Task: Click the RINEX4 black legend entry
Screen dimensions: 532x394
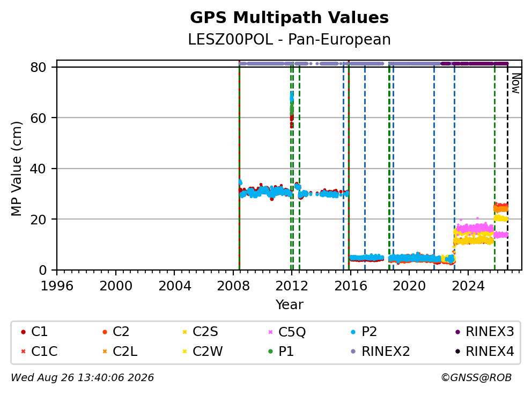Action: (484, 352)
